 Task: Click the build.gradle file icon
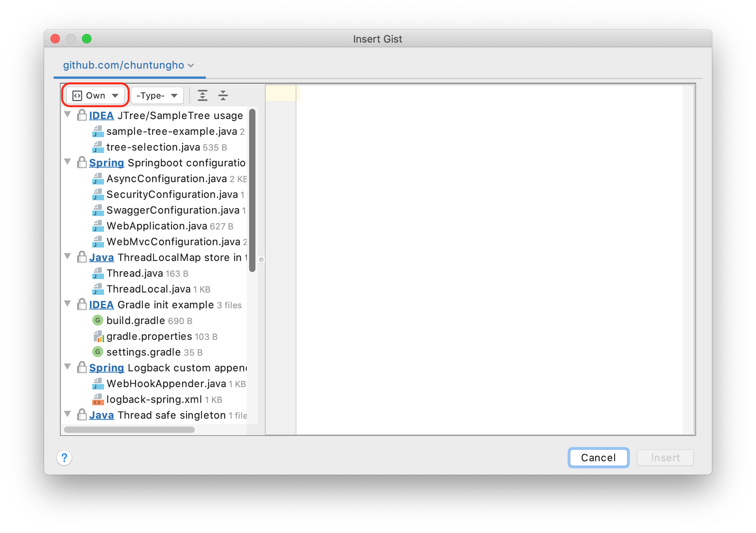97,321
